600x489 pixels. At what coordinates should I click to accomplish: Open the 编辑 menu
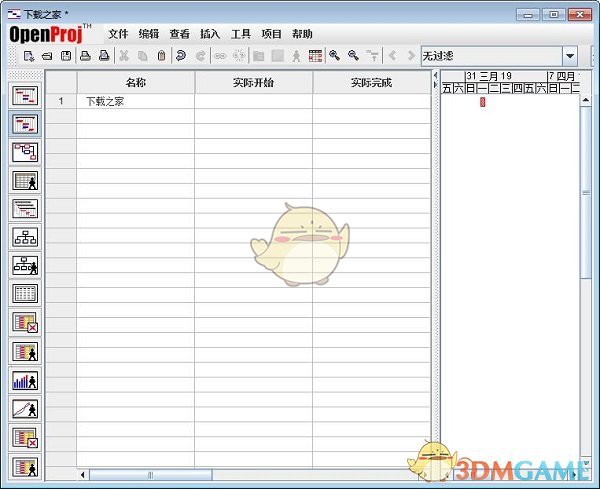coord(149,34)
